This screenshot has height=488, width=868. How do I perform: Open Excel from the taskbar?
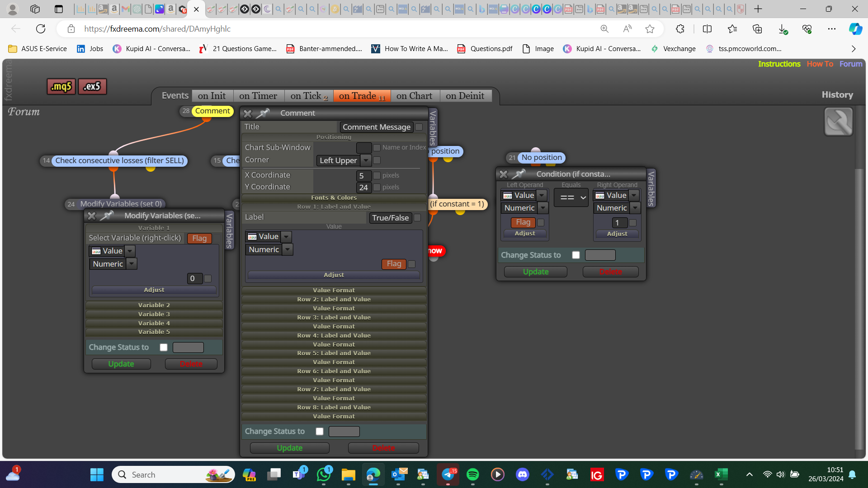click(721, 474)
